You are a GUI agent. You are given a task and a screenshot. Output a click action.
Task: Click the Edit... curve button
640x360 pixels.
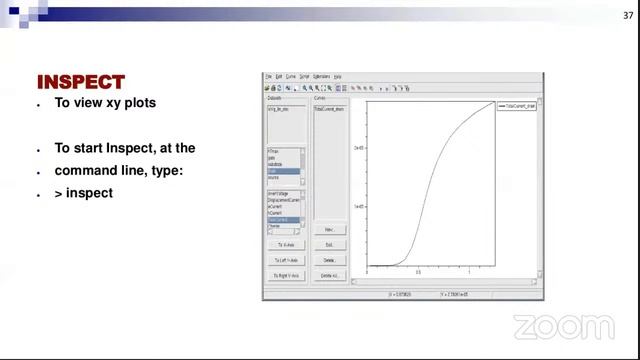tap(330, 245)
